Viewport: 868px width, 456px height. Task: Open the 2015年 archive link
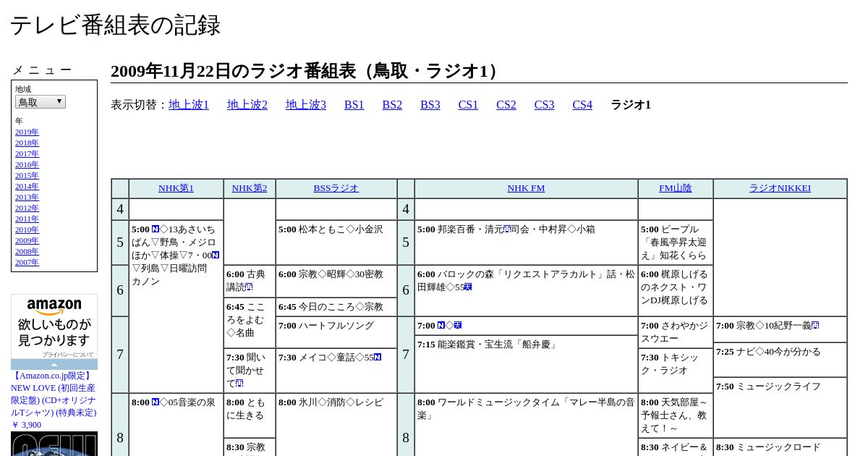click(27, 176)
